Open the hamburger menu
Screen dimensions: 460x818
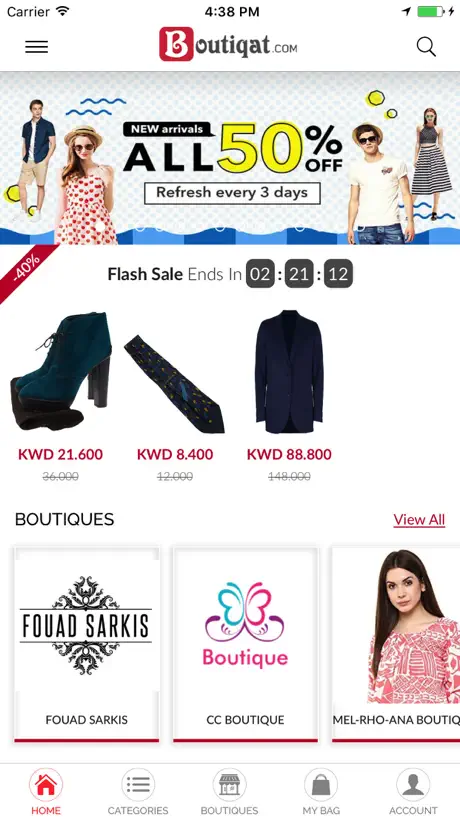pyautogui.click(x=37, y=47)
